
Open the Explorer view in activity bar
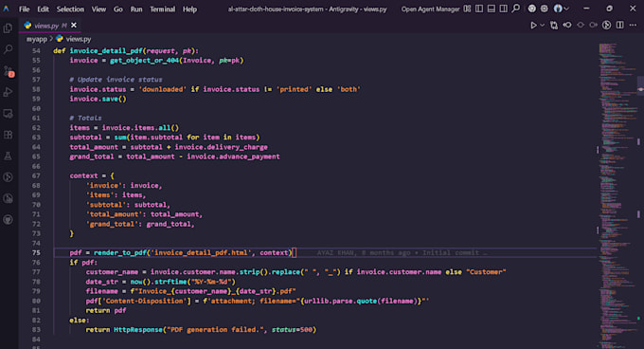[x=8, y=28]
